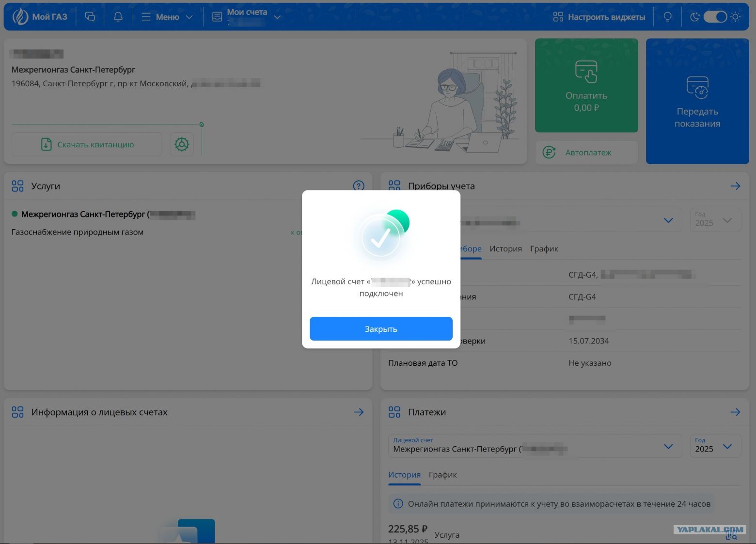Open account settings gear icon

point(182,144)
